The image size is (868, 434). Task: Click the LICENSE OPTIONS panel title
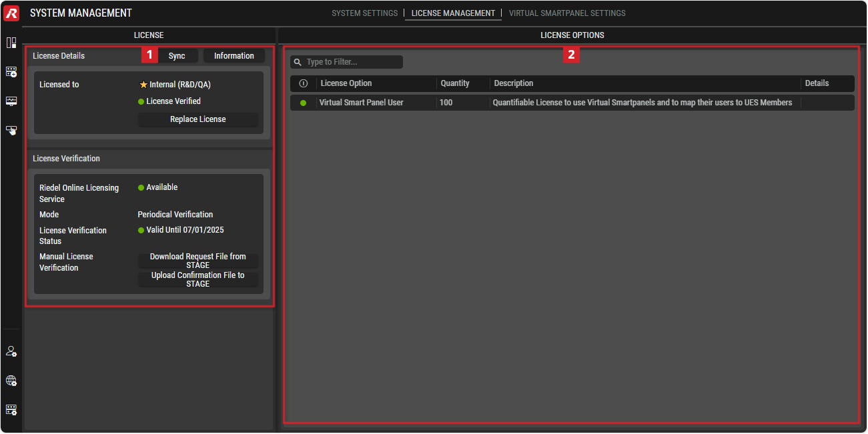coord(572,35)
